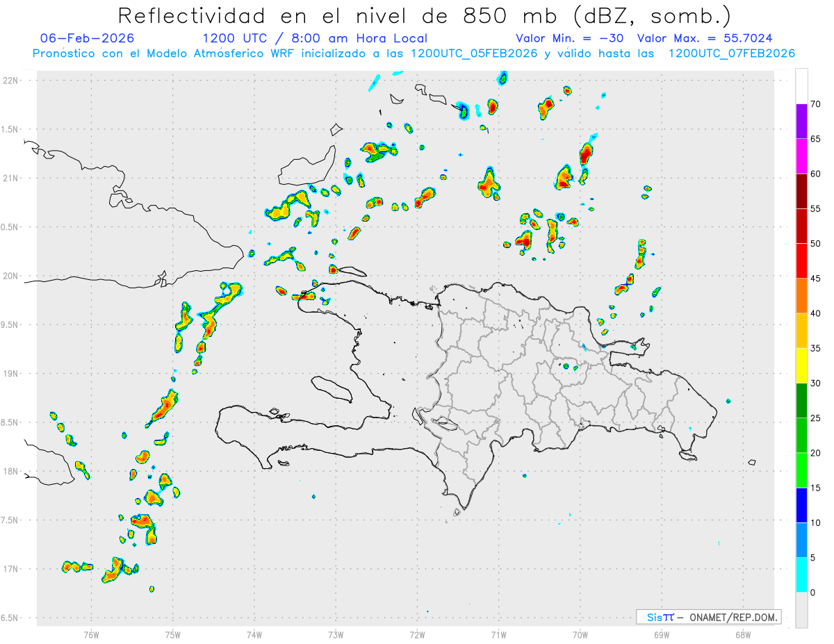Click the '21N' latitude axis label
The width and height of the screenshot is (834, 644).
coord(10,179)
